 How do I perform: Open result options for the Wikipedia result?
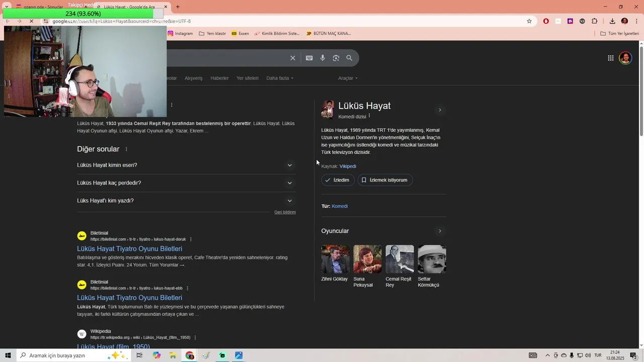tap(195, 337)
